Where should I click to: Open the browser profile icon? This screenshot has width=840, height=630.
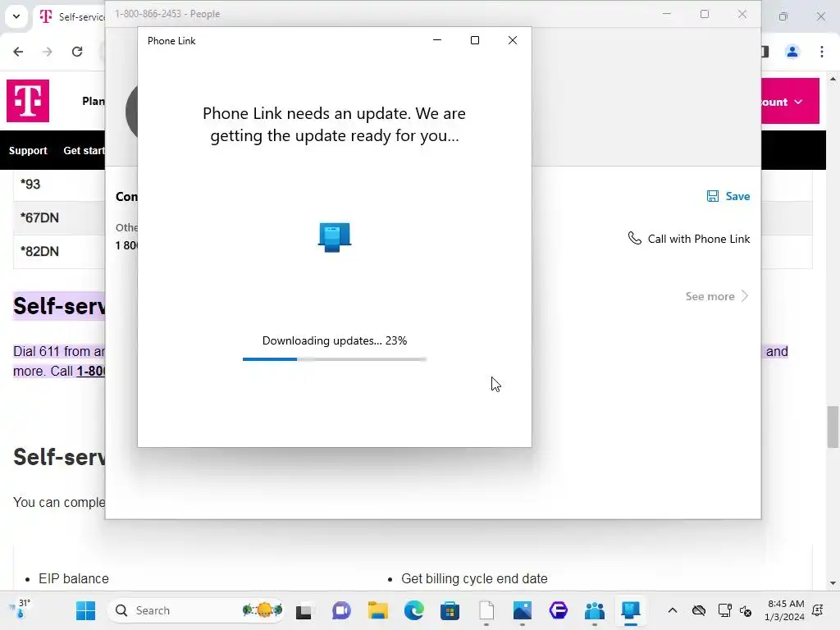[792, 52]
